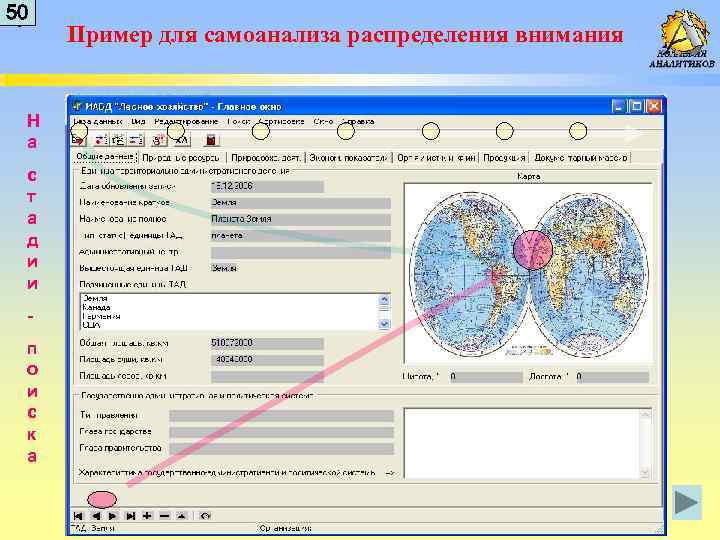Viewport: 720px width, 540px height.
Task: Click the Широта field showing 0
Action: [486, 377]
